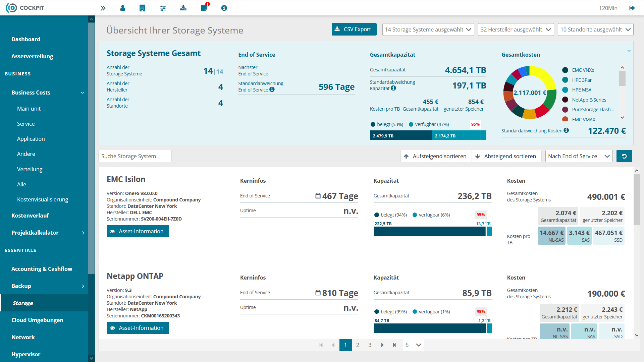Focus the Suche Storage System field
644x362 pixels.
(135, 156)
